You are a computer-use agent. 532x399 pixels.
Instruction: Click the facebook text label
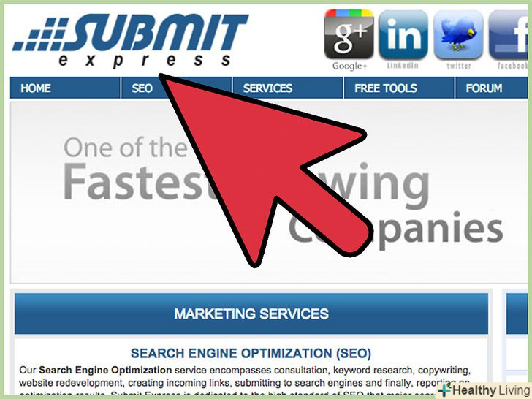pos(513,66)
